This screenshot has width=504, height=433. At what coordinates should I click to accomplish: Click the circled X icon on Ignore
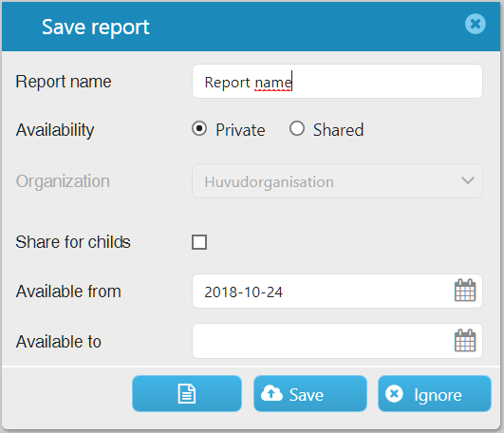point(394,394)
